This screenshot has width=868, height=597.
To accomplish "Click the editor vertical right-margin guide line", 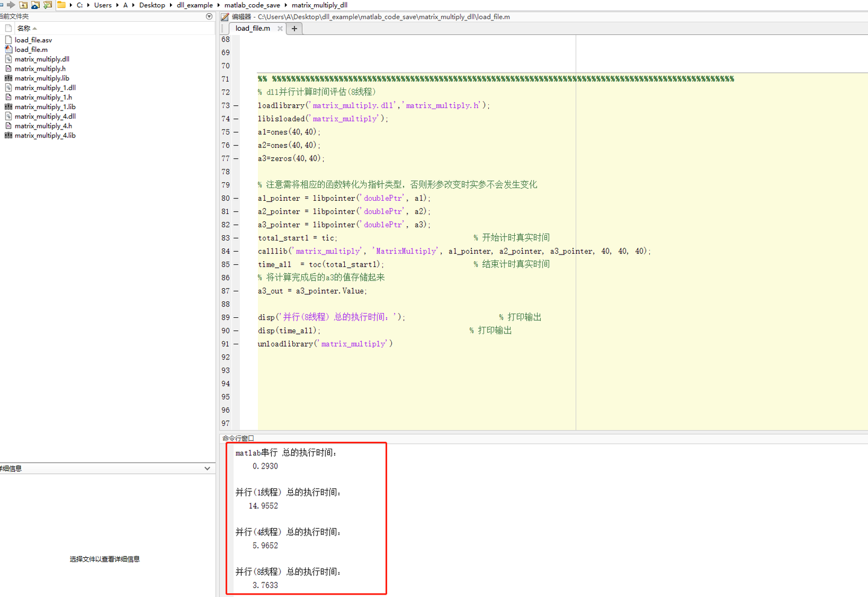I will 576,241.
